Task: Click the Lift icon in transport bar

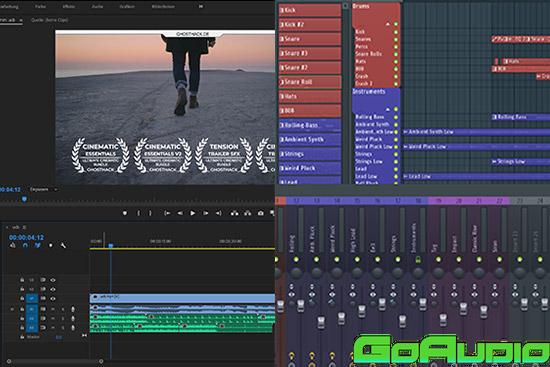Action: [x=234, y=213]
